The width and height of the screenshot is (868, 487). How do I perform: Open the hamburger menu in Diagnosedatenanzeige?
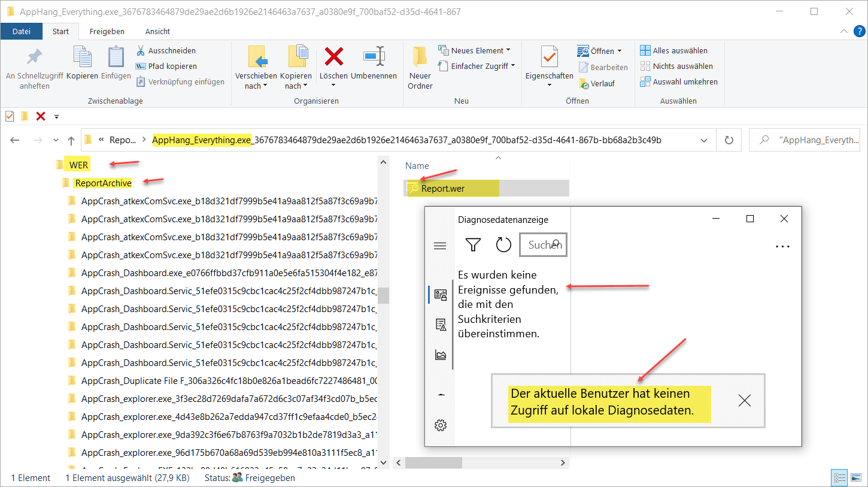tap(440, 246)
